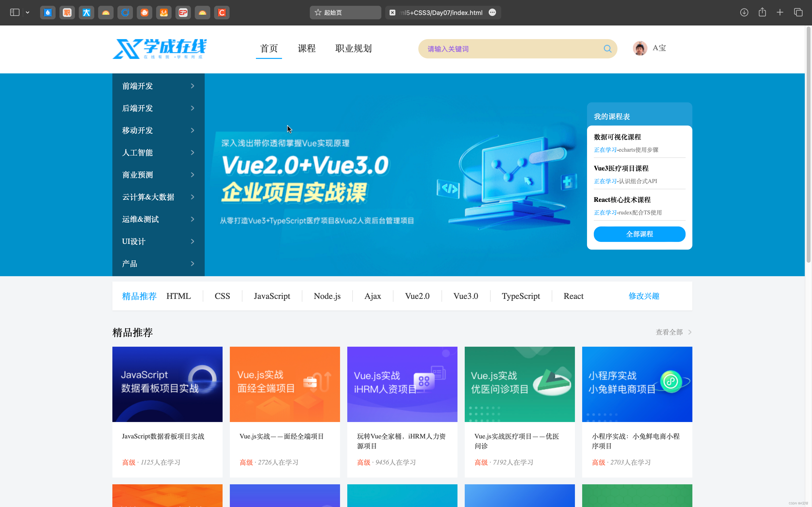
Task: Click the Safari share icon
Action: click(762, 12)
